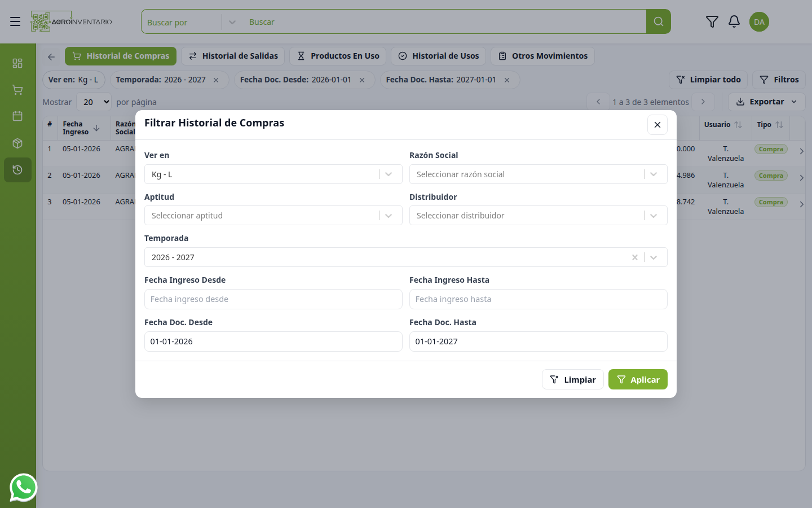
Task: Click the Fecha ingreso desde field
Action: pos(273,299)
